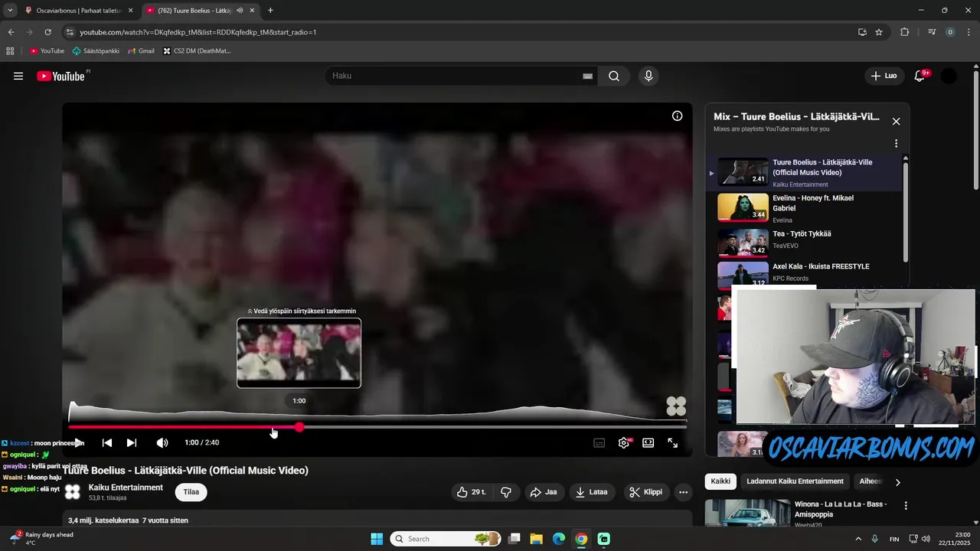The height and width of the screenshot is (551, 980).
Task: Go back in the browser
Action: [x=11, y=32]
